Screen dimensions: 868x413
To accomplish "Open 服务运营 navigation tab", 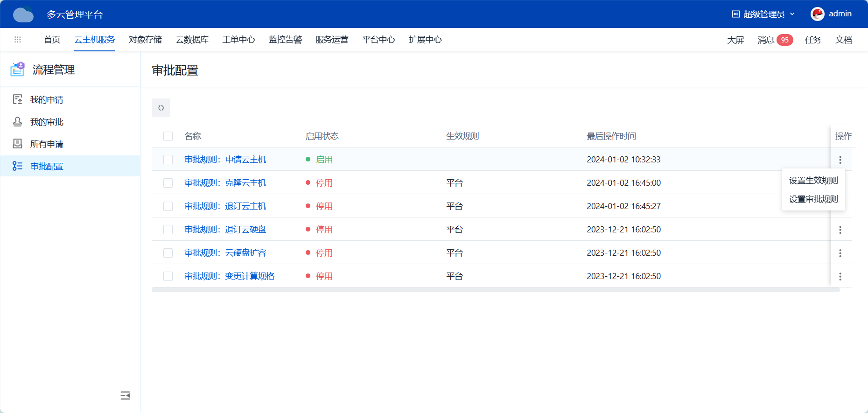I will click(332, 40).
